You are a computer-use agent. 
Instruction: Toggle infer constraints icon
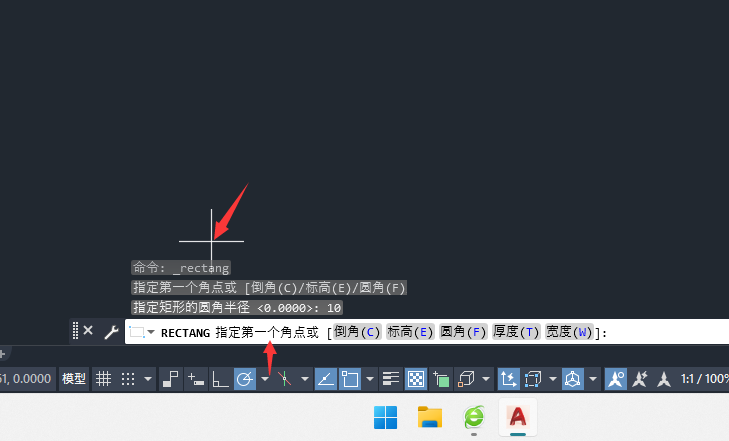(x=171, y=379)
